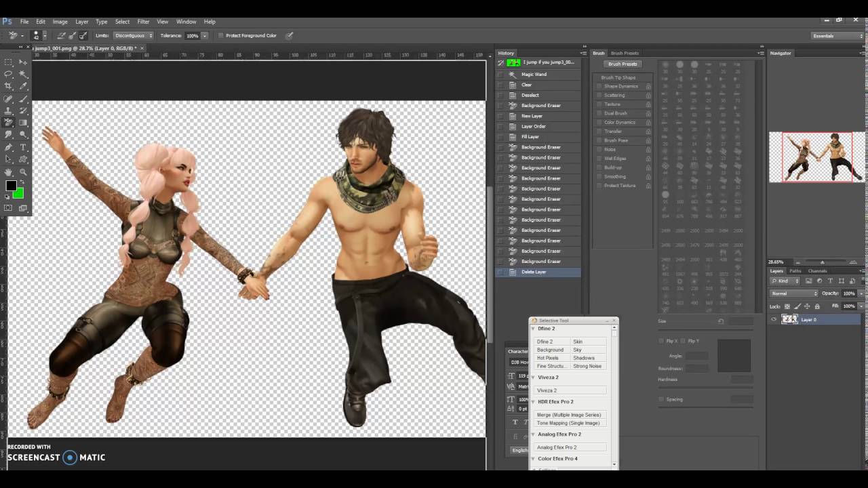
Task: Click Tone Mapping (Single Image) button
Action: 570,423
